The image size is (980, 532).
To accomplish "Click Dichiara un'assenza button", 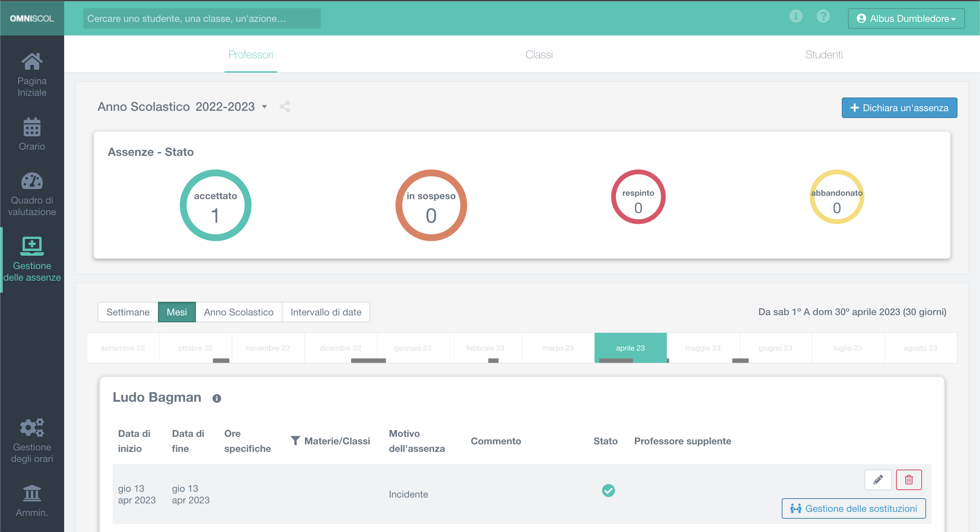I will (x=899, y=108).
